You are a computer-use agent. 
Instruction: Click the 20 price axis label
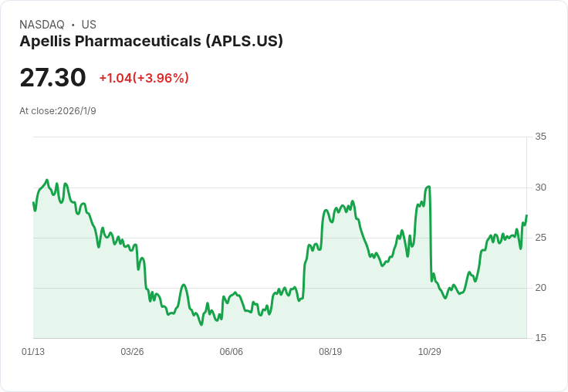pos(540,288)
